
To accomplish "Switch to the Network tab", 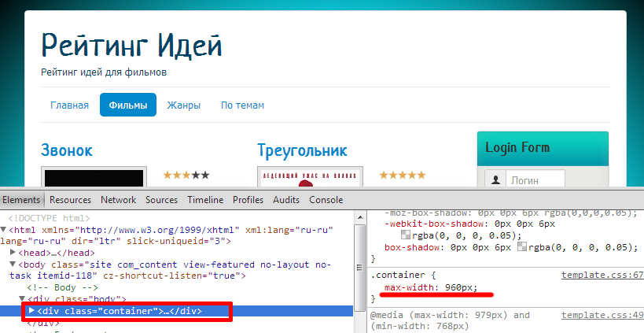I will (x=118, y=200).
